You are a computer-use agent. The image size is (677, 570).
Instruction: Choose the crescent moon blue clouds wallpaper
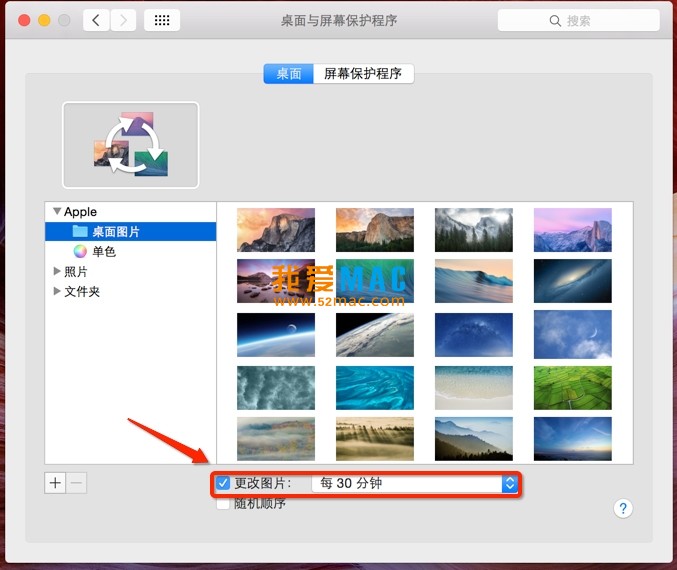point(573,335)
